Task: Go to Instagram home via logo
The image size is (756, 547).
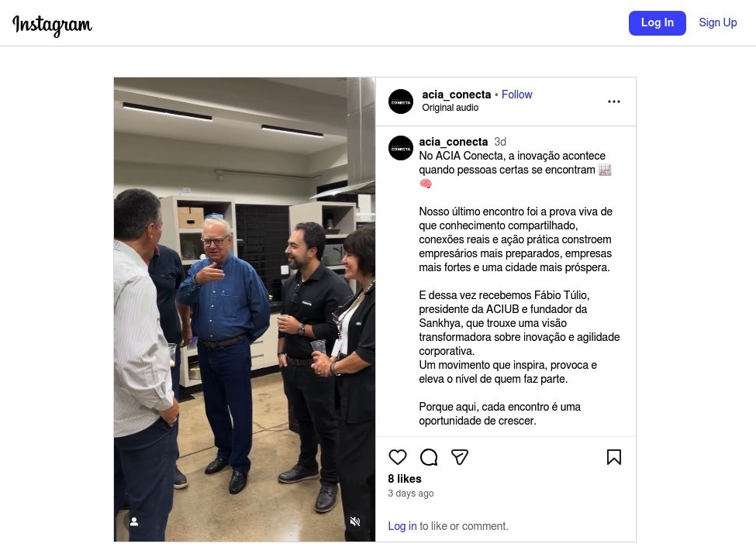Action: click(52, 24)
